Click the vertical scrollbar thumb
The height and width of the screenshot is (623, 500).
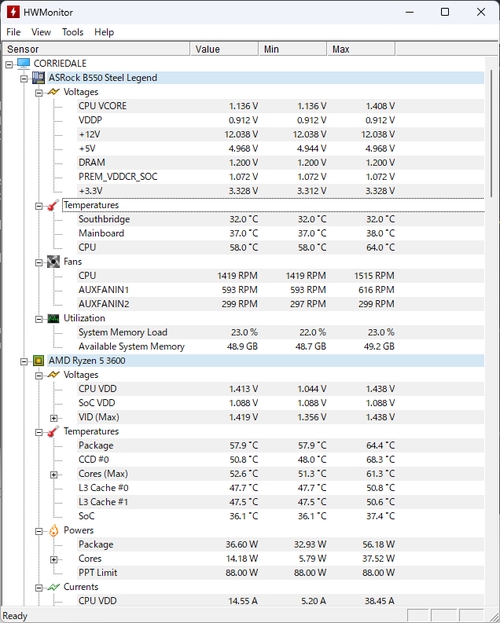point(492,132)
